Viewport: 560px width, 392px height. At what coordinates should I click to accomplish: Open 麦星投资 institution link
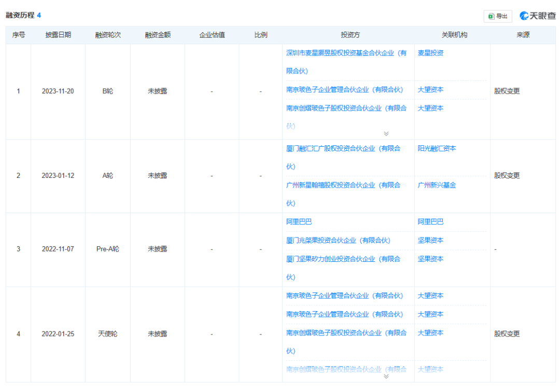pyautogui.click(x=430, y=53)
